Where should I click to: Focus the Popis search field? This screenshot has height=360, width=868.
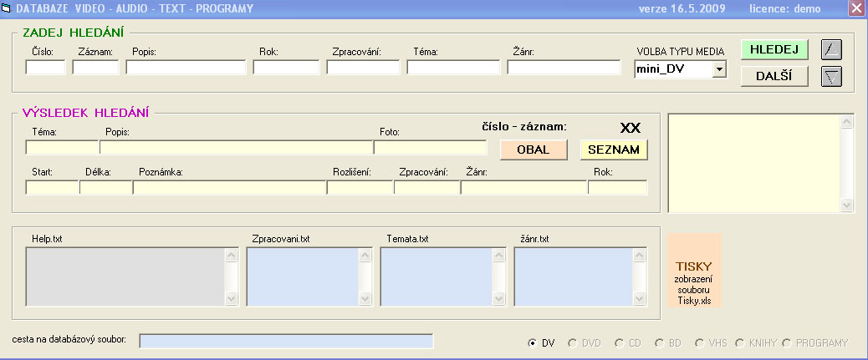click(186, 68)
